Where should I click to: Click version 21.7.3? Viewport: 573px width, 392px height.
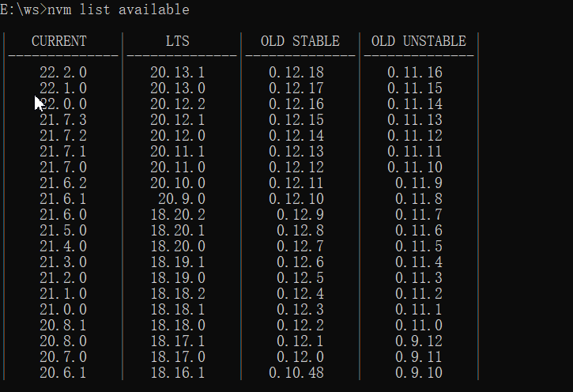pos(63,120)
